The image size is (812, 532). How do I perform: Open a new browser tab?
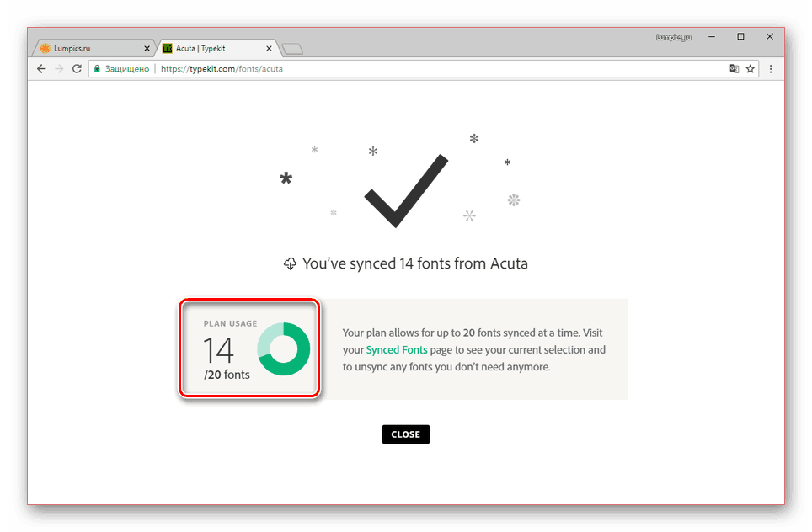coord(292,49)
